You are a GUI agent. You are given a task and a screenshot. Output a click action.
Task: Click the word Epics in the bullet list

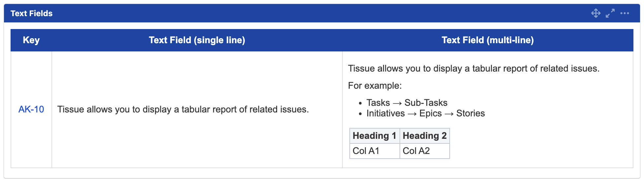coord(431,113)
